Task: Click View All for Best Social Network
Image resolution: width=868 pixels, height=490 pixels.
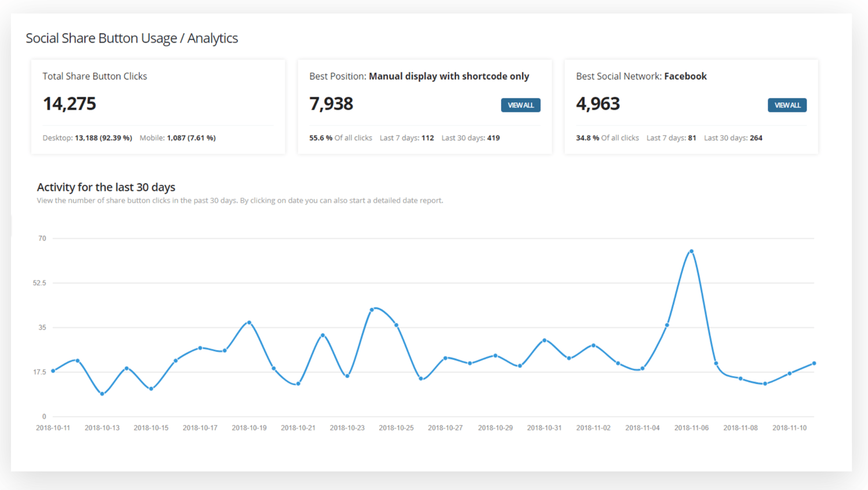Action: (786, 105)
